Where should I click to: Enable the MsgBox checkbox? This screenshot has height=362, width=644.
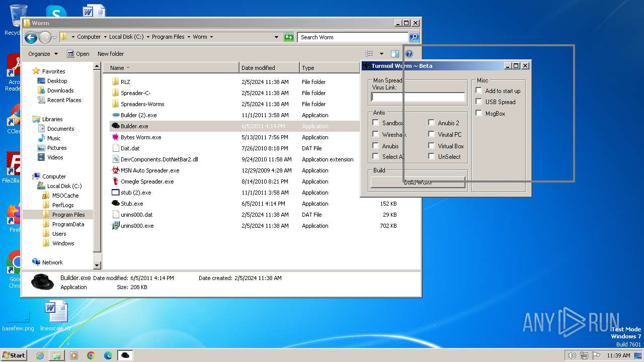pyautogui.click(x=479, y=113)
